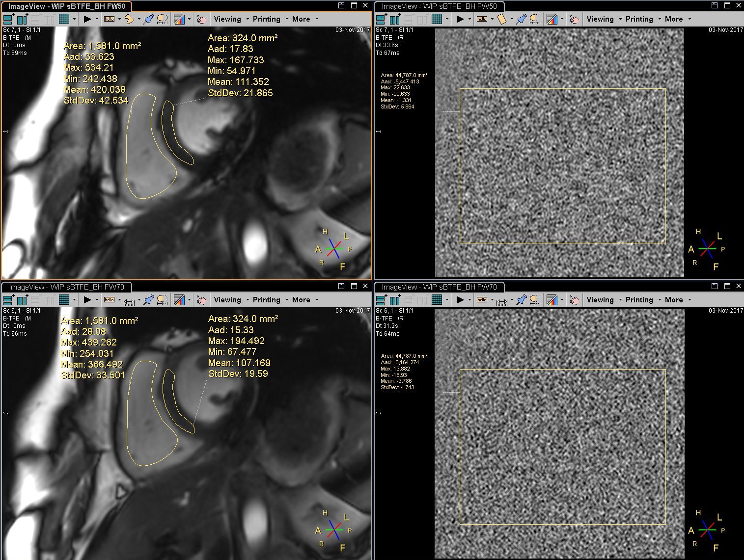
Task: Click the distance measurement ruler tool in bottom-right viewer
Action: pos(501,300)
